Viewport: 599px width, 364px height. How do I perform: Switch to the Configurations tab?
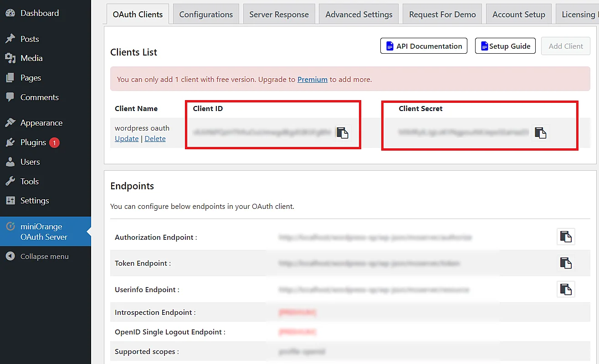click(206, 14)
